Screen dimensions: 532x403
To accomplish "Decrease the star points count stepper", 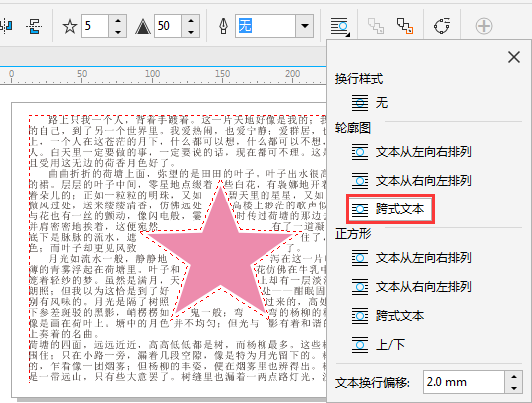I will 118,32.
